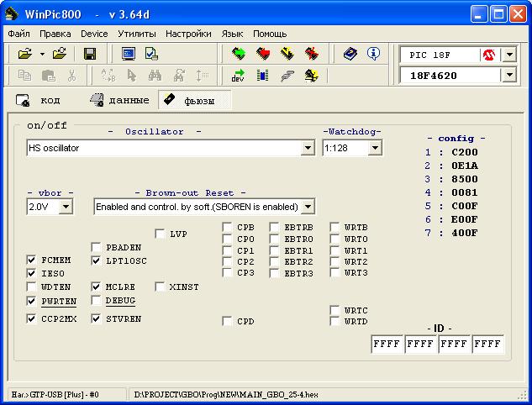
Task: Click the first ID FFFF field
Action: 387,344
